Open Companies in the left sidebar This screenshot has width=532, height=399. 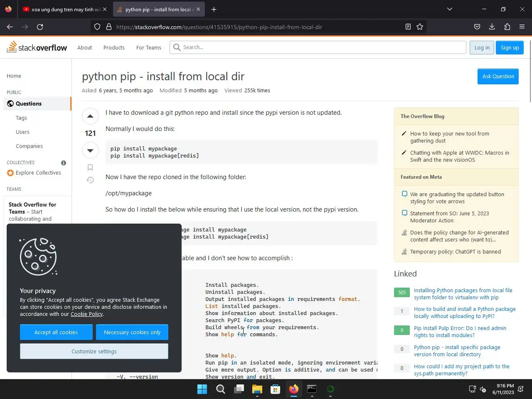coord(29,146)
